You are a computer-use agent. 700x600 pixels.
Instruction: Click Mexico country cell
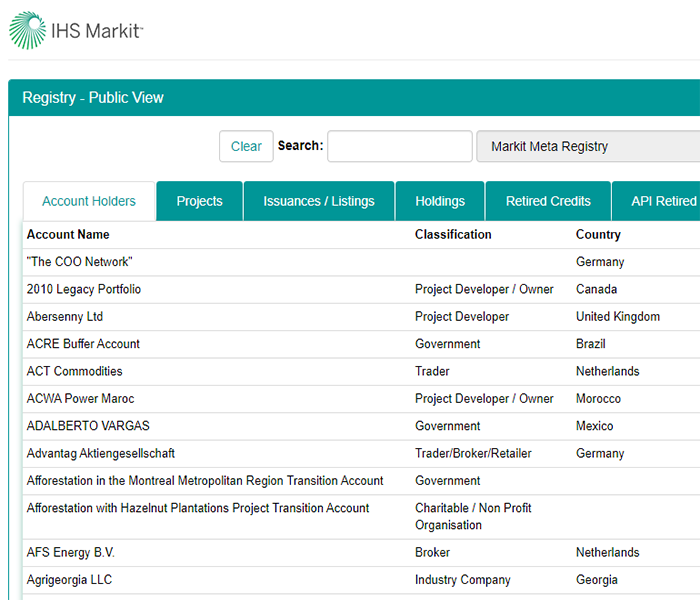(x=594, y=426)
